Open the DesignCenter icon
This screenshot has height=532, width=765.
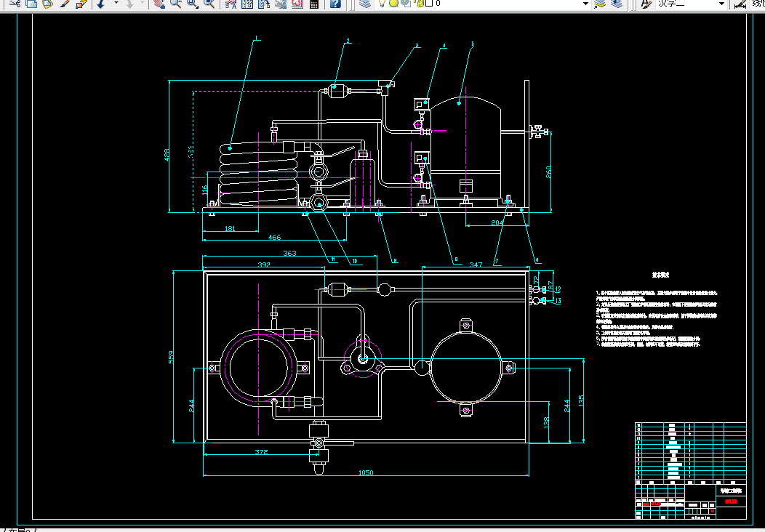click(247, 4)
